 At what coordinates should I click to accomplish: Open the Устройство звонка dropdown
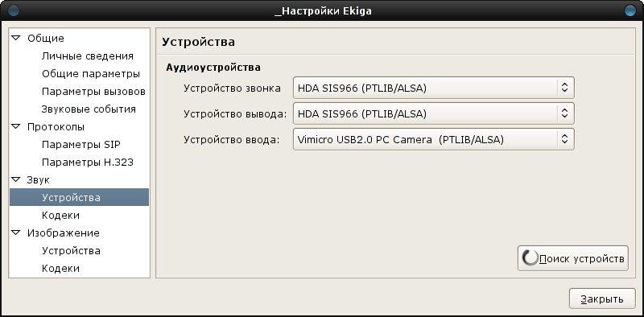coord(434,88)
